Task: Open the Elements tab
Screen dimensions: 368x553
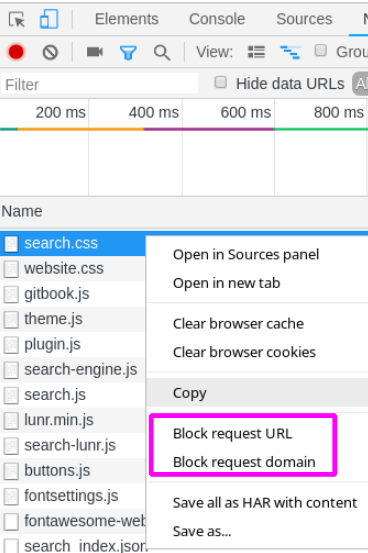Action: click(x=127, y=19)
